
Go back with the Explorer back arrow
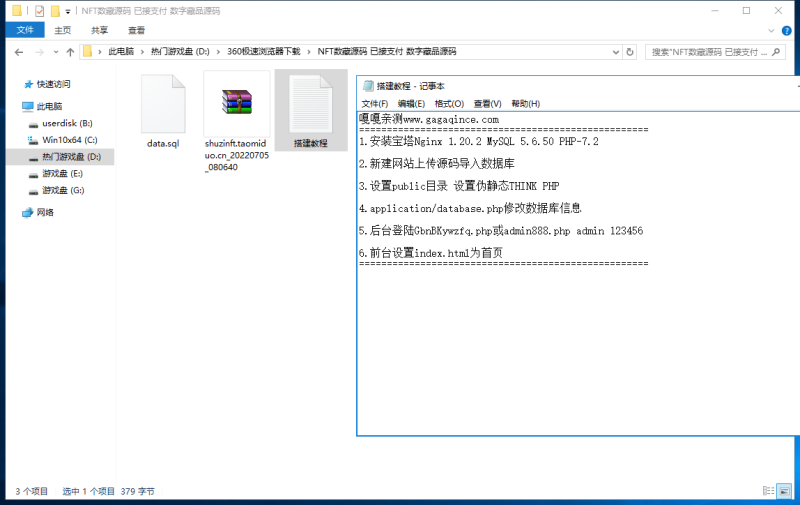pyautogui.click(x=19, y=52)
